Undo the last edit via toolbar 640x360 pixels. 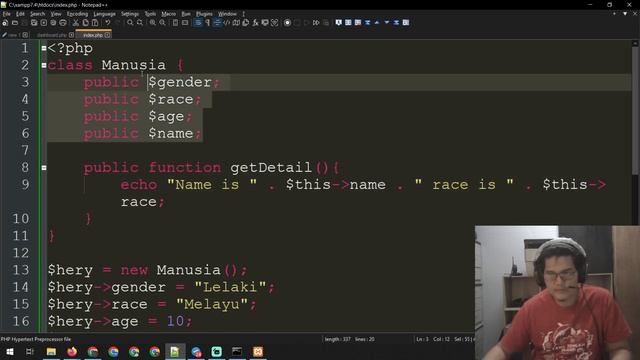[108, 23]
